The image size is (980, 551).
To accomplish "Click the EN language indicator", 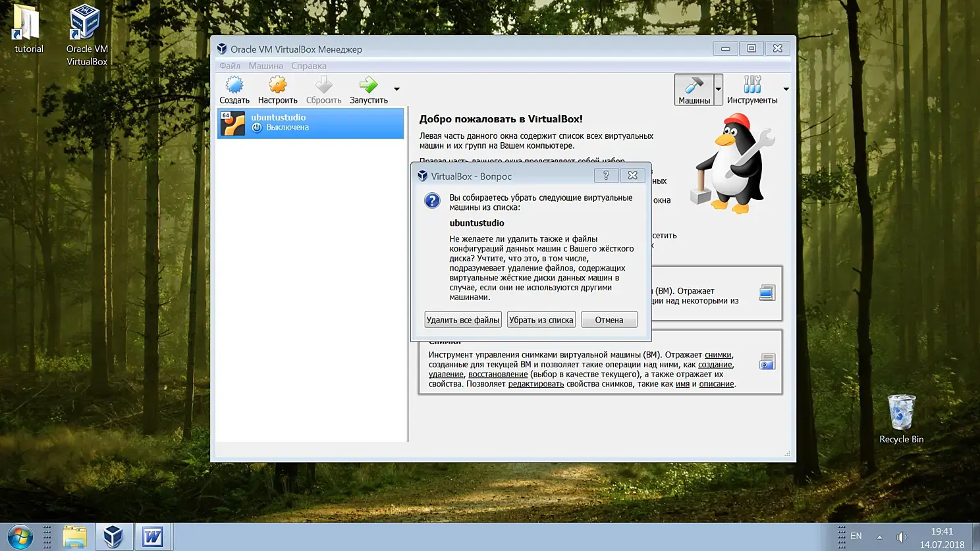I will tap(856, 536).
